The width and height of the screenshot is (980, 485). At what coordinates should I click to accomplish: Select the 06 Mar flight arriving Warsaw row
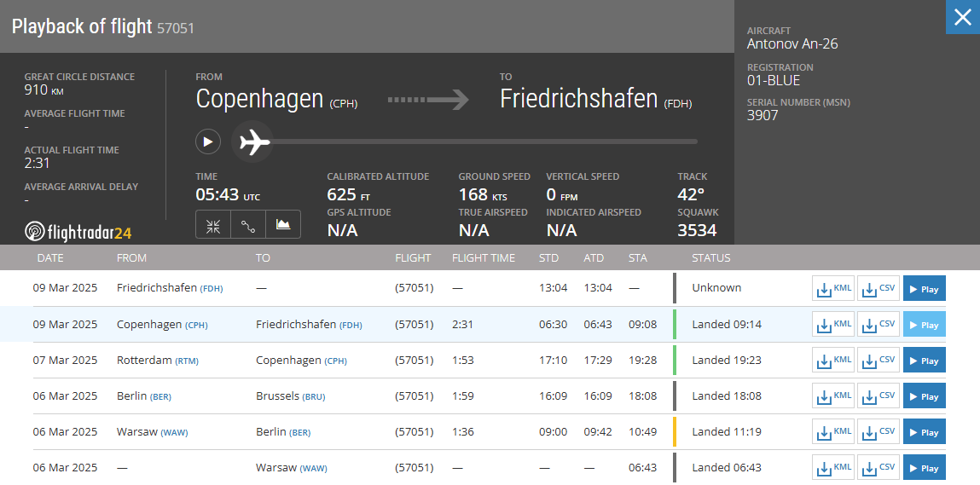point(490,467)
